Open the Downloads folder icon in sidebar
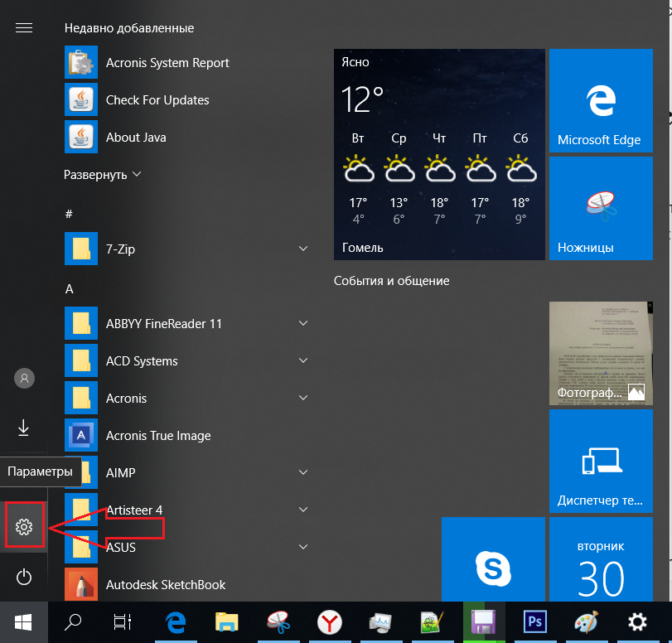 [x=23, y=428]
